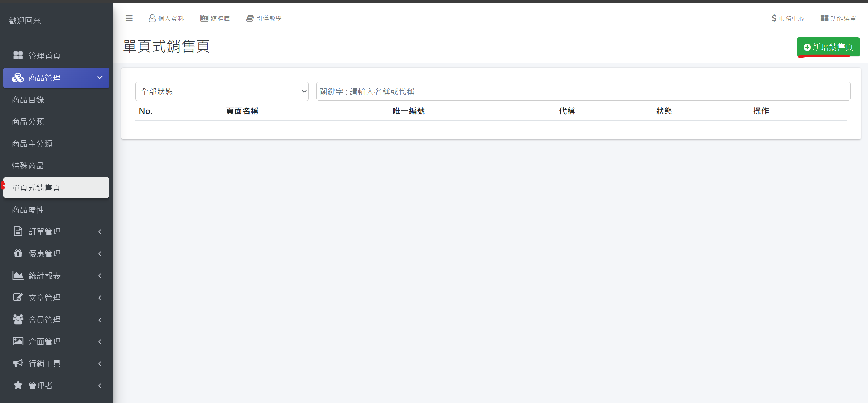Click the 訂單管理 document icon
This screenshot has width=868, height=403.
click(18, 231)
